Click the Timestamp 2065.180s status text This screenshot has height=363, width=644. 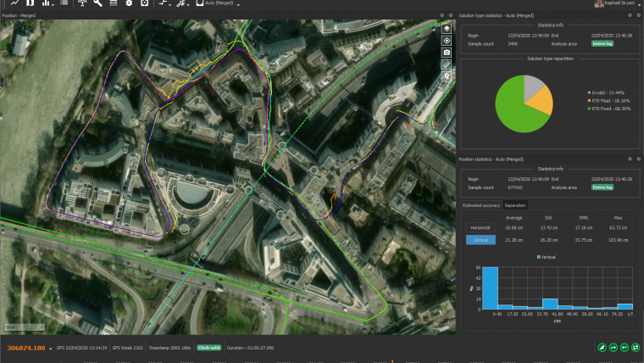pyautogui.click(x=169, y=348)
